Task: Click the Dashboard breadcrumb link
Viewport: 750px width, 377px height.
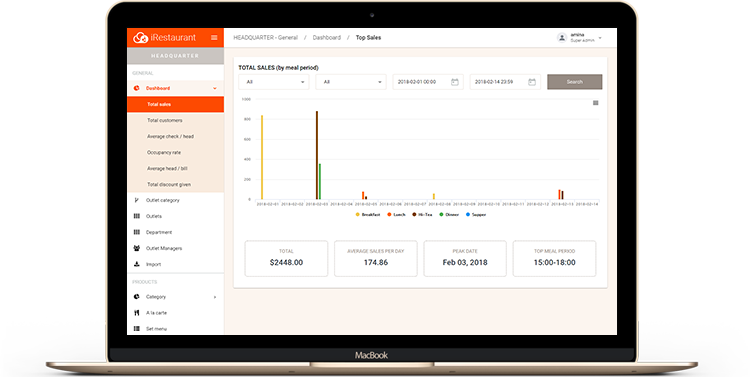Action: (x=327, y=37)
